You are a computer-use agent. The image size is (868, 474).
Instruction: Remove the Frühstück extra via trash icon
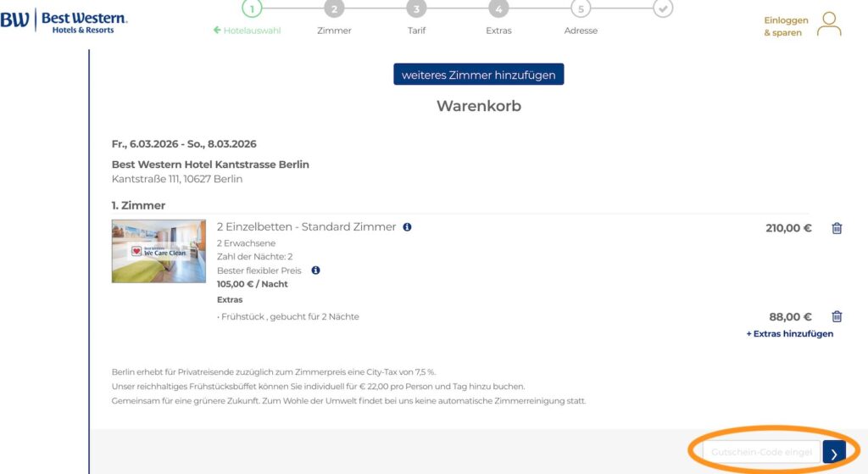[837, 316]
